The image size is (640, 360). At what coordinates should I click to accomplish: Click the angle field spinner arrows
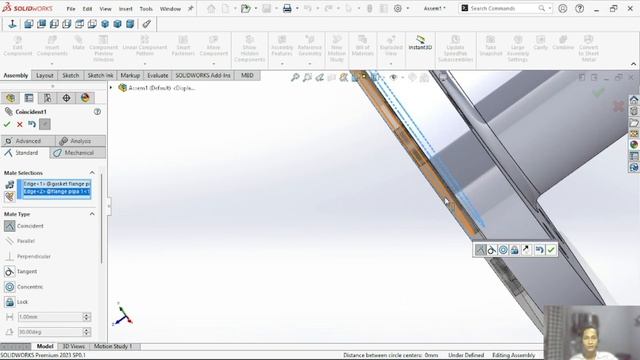coord(86,332)
